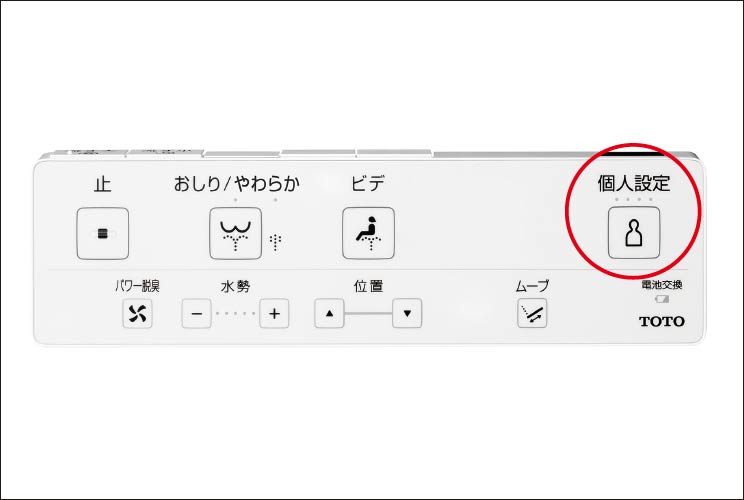Toggle the power deodorizer fan button
Screen dimensions: 744x500
point(137,313)
